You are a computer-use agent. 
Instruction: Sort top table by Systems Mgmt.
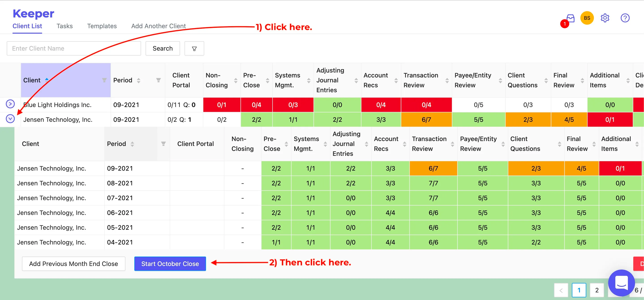[309, 81]
